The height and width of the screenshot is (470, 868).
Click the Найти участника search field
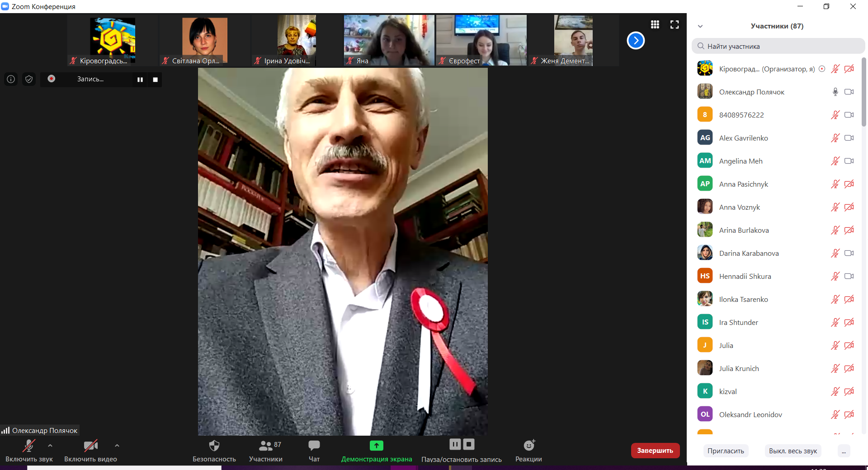778,46
